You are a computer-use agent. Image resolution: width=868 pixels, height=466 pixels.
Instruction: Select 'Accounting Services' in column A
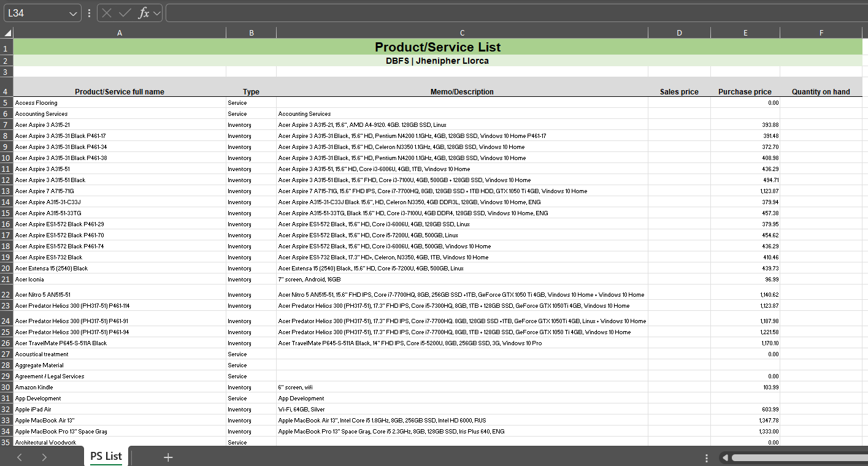(x=120, y=114)
